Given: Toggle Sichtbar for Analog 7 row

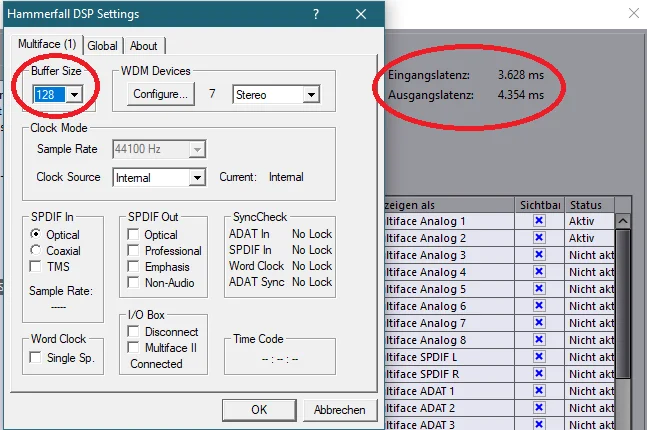Looking at the screenshot, I should pyautogui.click(x=539, y=322).
